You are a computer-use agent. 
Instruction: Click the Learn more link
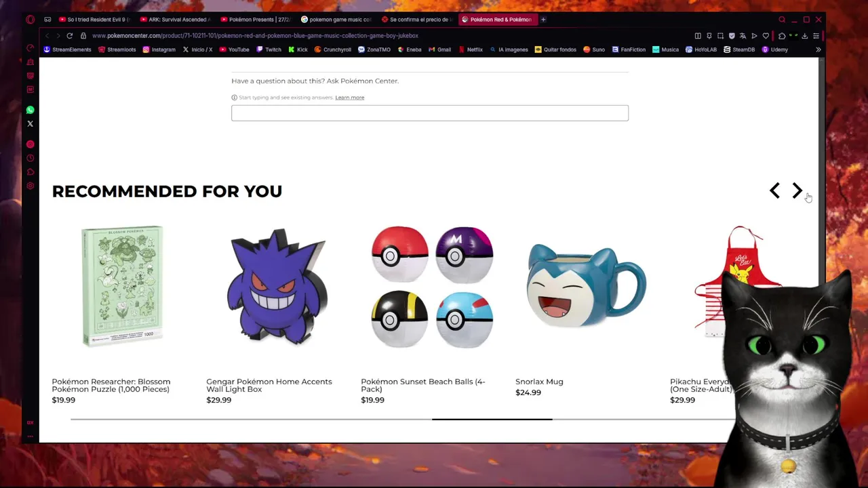(349, 98)
